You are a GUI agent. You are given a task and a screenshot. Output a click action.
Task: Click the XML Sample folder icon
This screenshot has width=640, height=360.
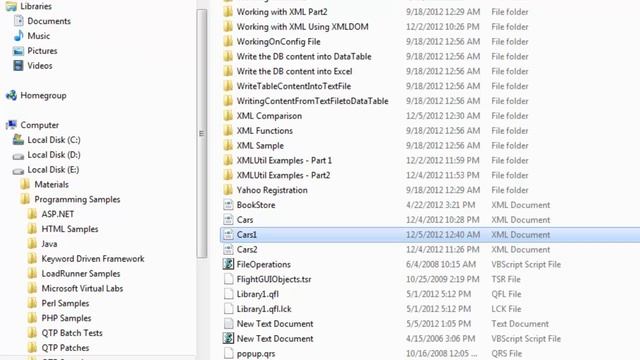pos(228,146)
